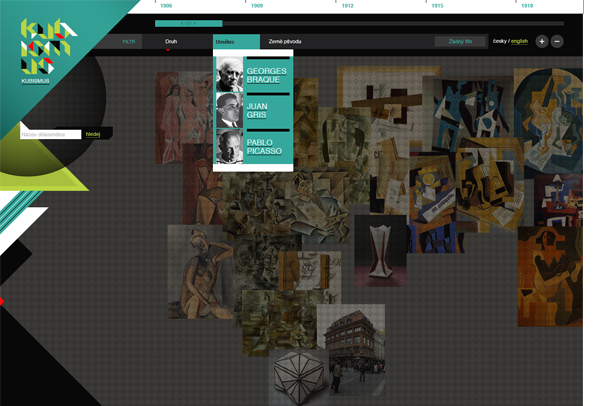Select Juan Gris portrait photo
The image size is (606, 406).
(x=229, y=110)
